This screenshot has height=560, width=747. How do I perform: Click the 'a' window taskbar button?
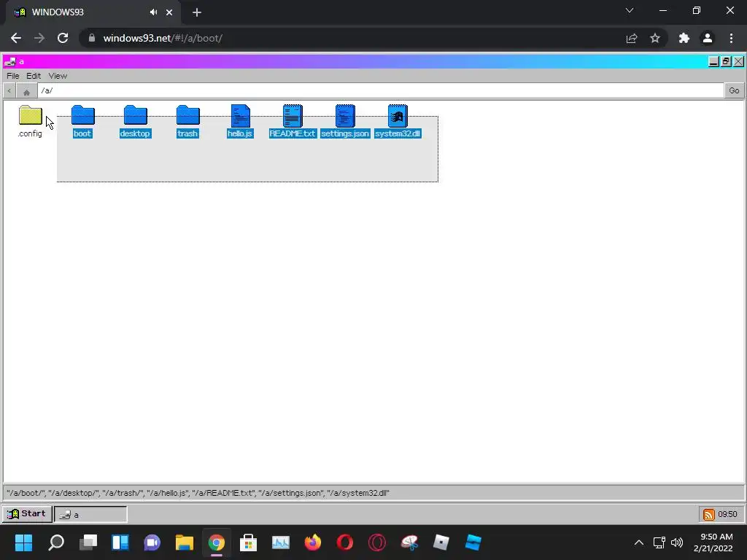[x=90, y=514]
